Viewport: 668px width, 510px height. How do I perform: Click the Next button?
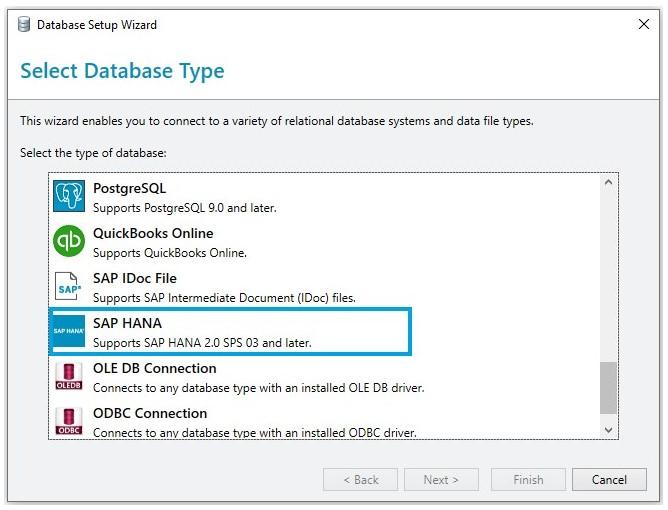441,480
